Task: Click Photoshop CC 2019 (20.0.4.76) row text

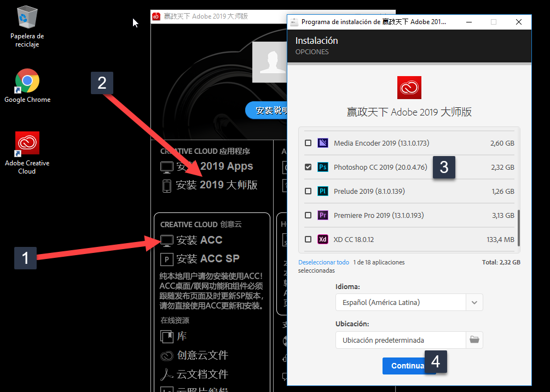Action: pos(380,167)
